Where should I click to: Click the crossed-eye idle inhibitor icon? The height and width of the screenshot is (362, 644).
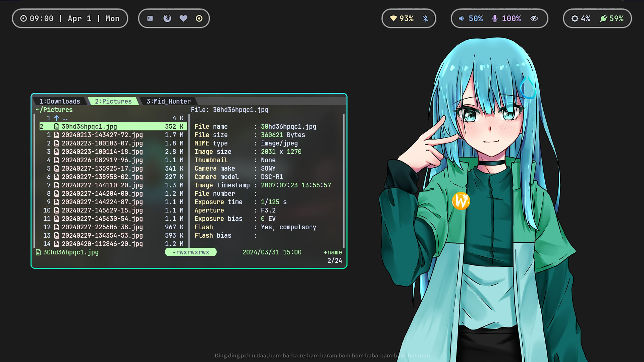[534, 18]
